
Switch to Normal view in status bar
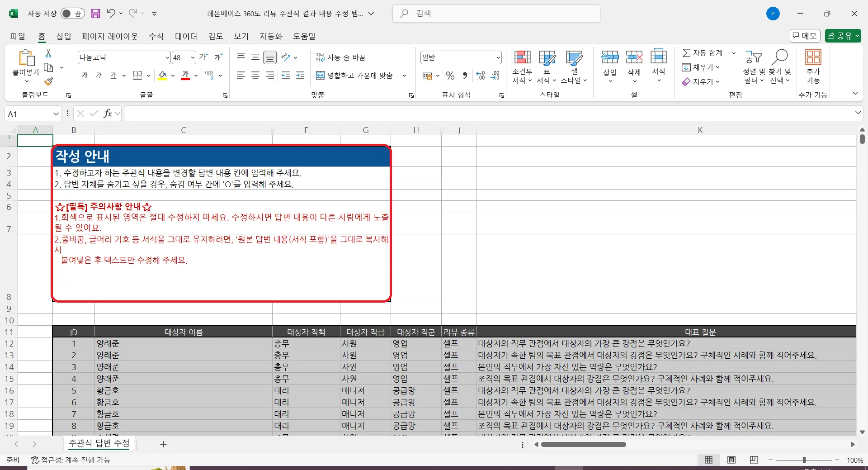pos(708,460)
